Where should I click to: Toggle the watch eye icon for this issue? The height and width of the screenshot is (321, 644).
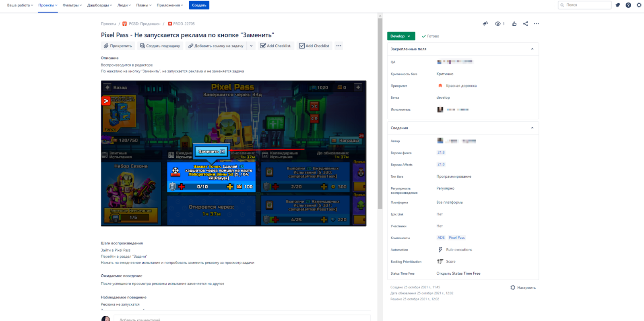498,24
